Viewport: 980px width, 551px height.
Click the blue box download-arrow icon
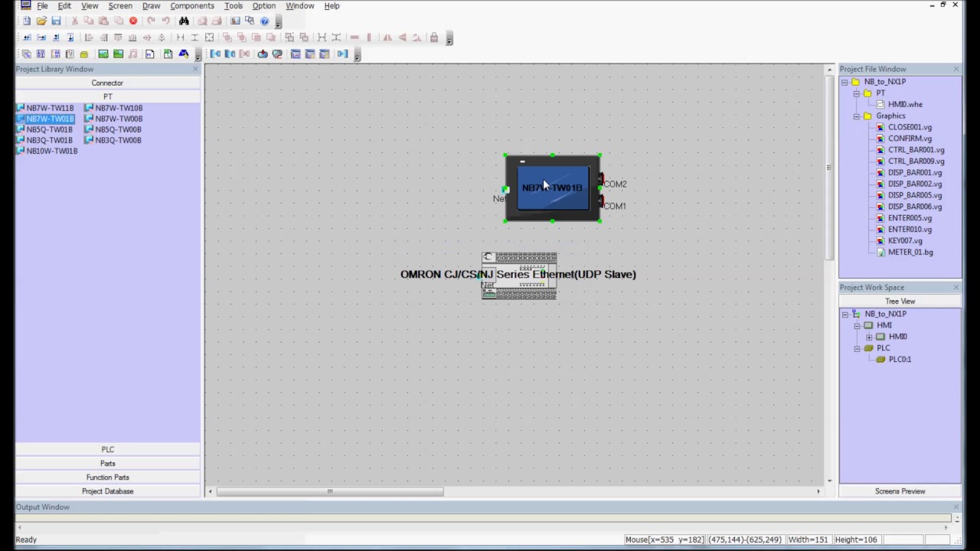(x=263, y=54)
